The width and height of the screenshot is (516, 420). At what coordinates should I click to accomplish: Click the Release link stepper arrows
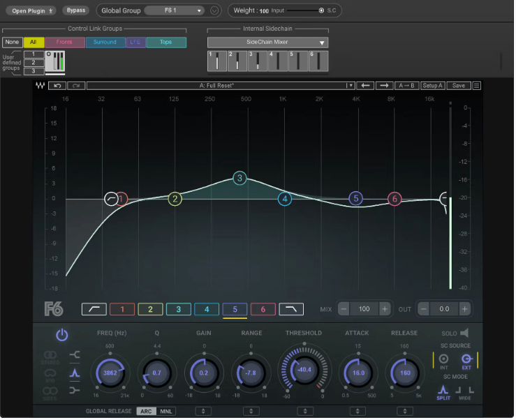point(405,412)
